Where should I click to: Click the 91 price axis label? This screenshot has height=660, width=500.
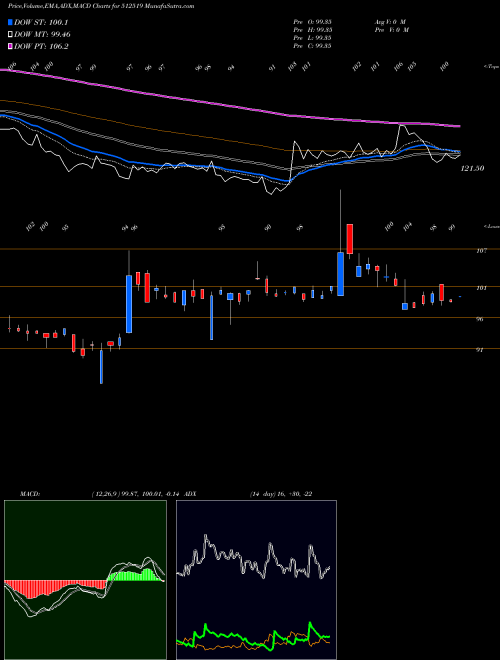[x=479, y=350]
